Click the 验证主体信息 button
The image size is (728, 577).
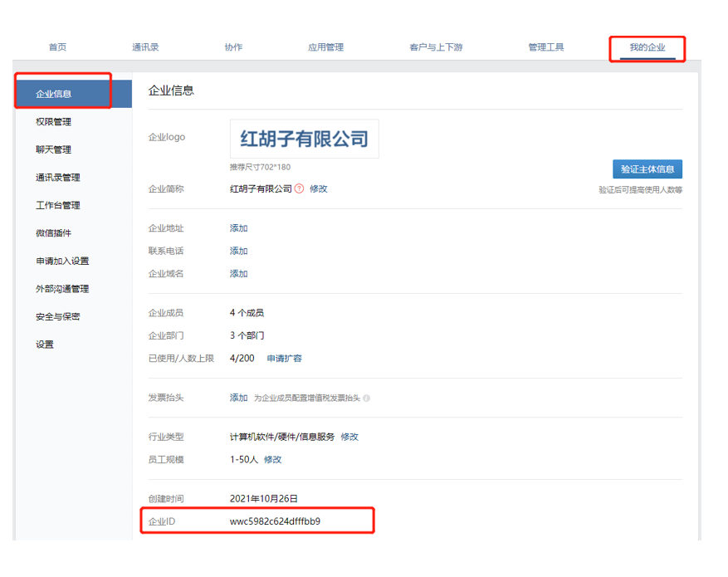point(647,169)
